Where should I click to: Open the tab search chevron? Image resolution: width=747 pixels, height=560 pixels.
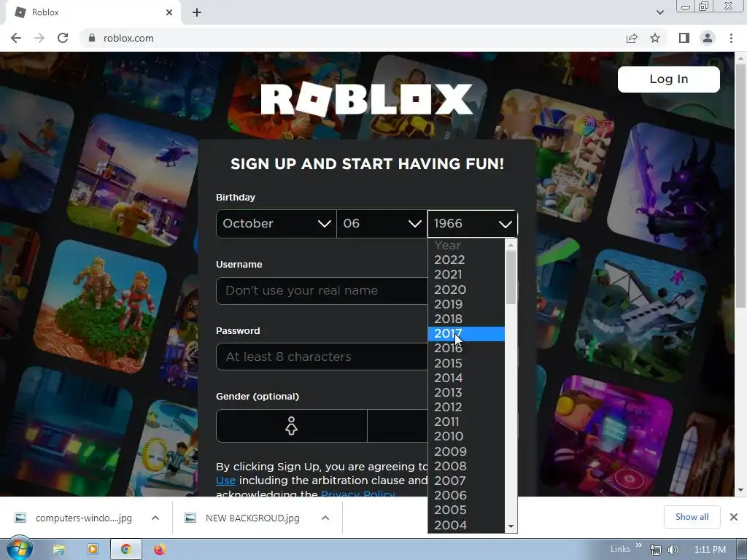[x=659, y=12]
